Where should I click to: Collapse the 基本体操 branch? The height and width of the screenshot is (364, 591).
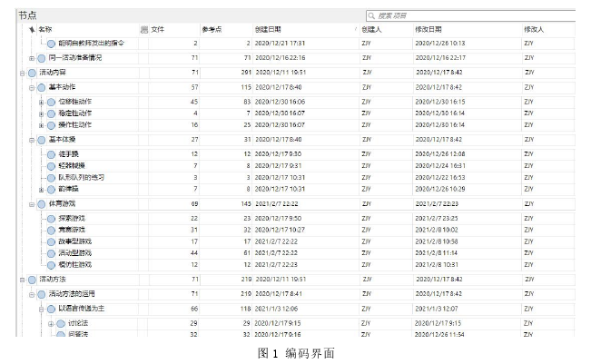(x=32, y=141)
